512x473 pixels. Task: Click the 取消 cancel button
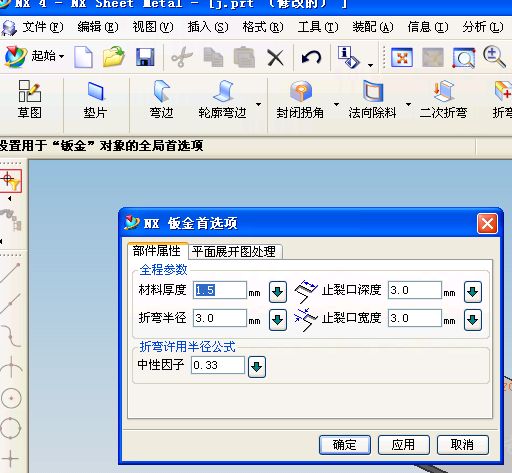click(x=462, y=445)
